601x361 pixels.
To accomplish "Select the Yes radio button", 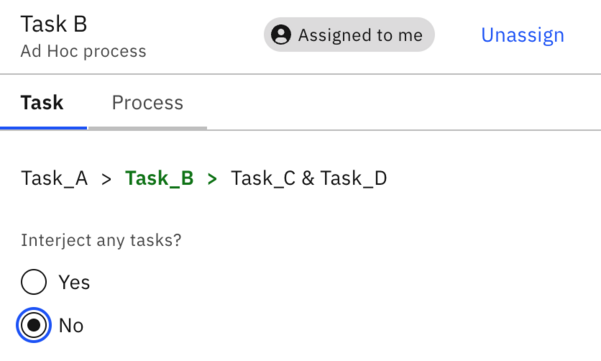I will point(34,282).
